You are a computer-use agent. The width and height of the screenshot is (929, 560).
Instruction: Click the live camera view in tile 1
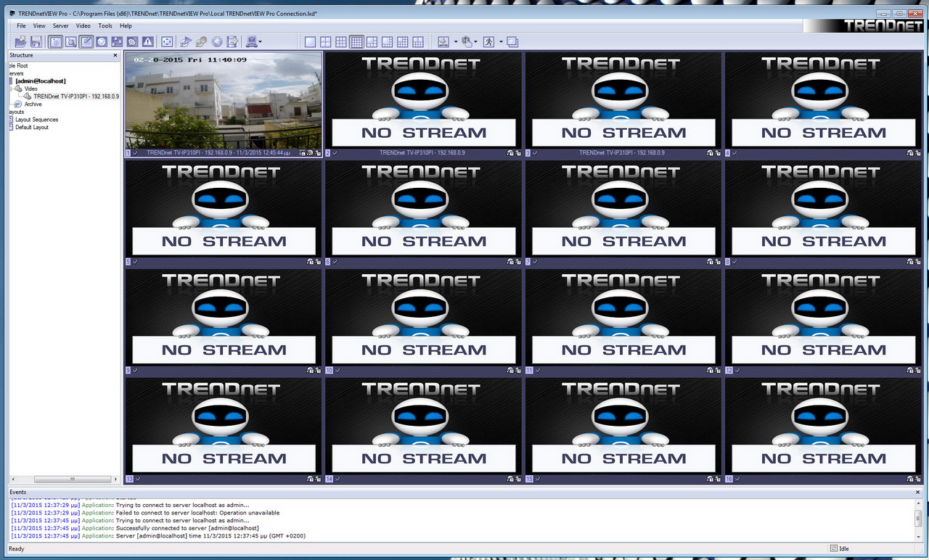click(224, 100)
